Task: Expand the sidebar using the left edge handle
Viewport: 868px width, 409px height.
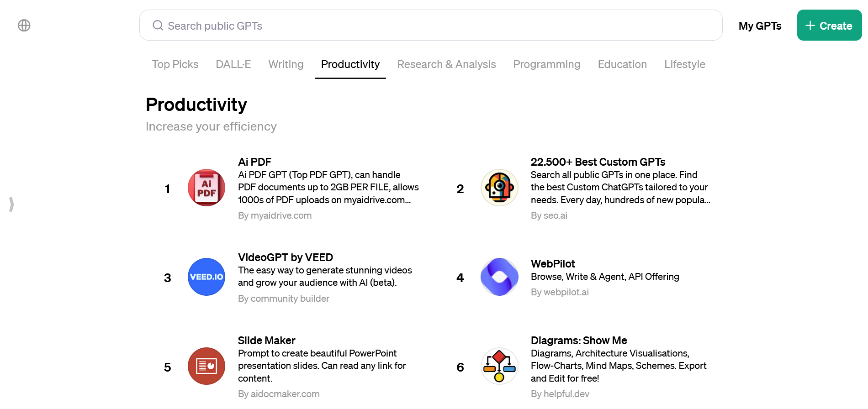Action: (11, 204)
